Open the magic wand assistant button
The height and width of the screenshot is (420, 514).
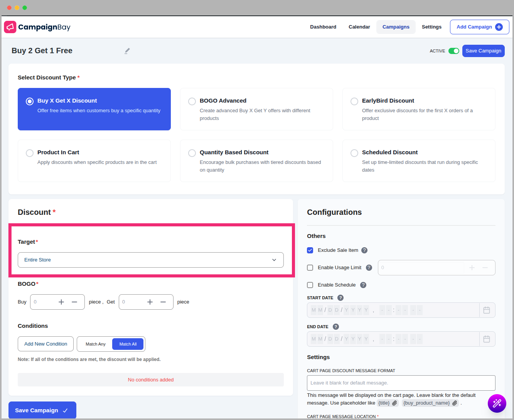497,403
